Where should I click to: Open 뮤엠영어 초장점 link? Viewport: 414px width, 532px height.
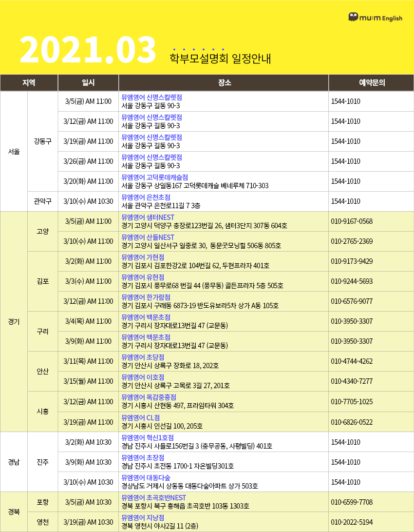click(x=143, y=458)
